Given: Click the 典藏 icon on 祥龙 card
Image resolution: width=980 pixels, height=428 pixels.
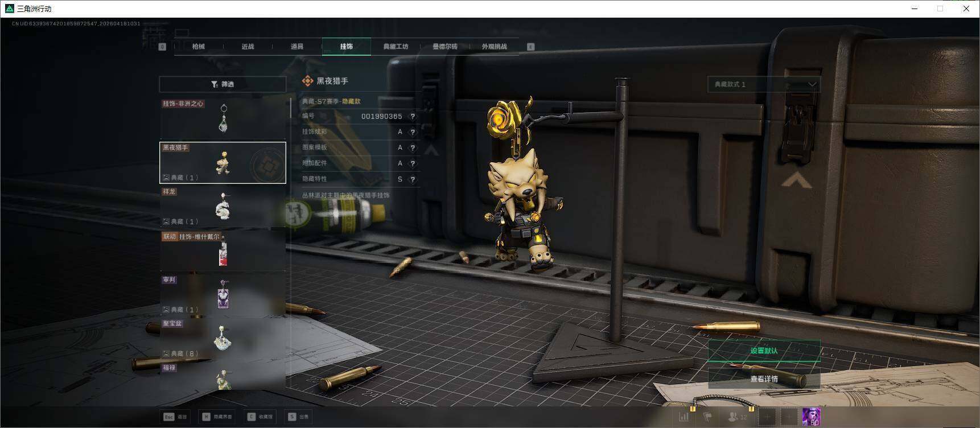Looking at the screenshot, I should [166, 221].
